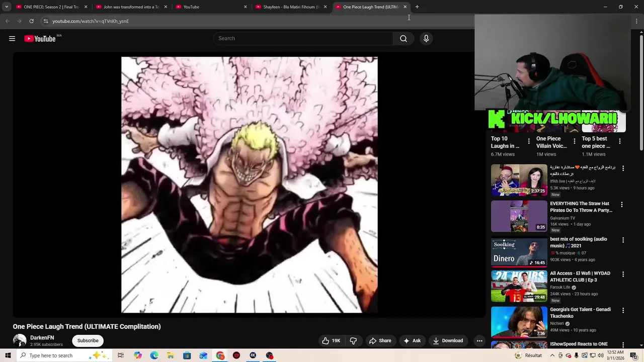Viewport: 644px width, 362px height.
Task: Open Georgia's Got Talent thumbnail
Action: (519, 322)
